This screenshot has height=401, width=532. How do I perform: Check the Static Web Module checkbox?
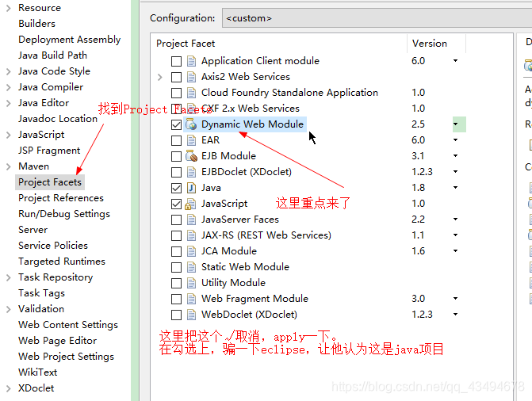176,267
